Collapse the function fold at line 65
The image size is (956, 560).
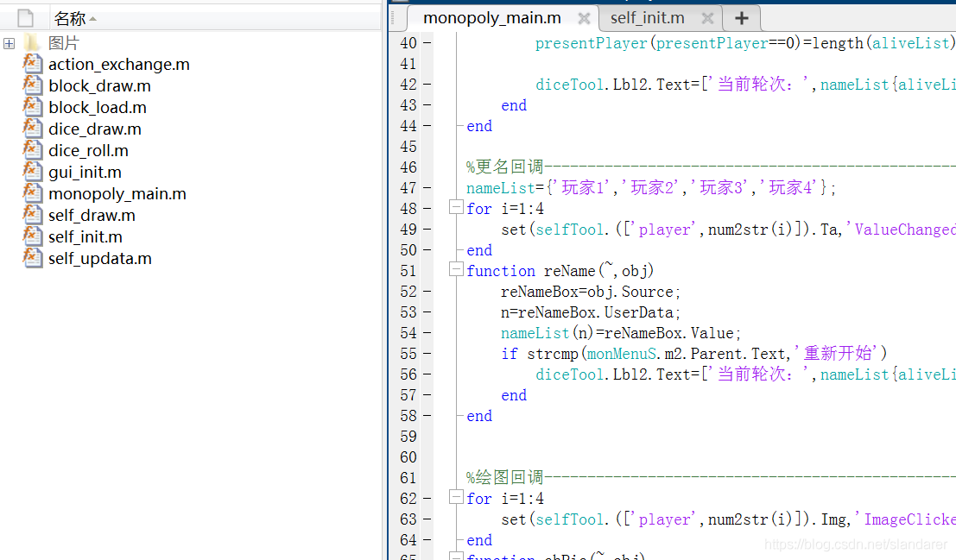tap(455, 556)
